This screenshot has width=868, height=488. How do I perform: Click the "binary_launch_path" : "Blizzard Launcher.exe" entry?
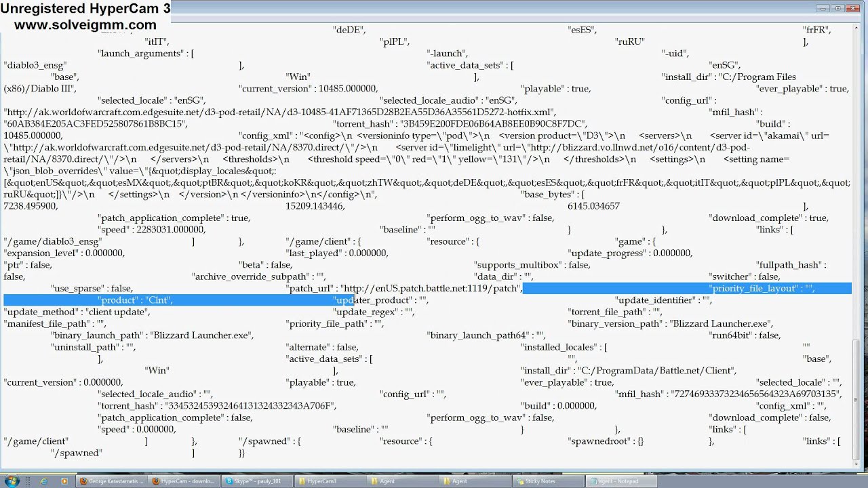[152, 335]
